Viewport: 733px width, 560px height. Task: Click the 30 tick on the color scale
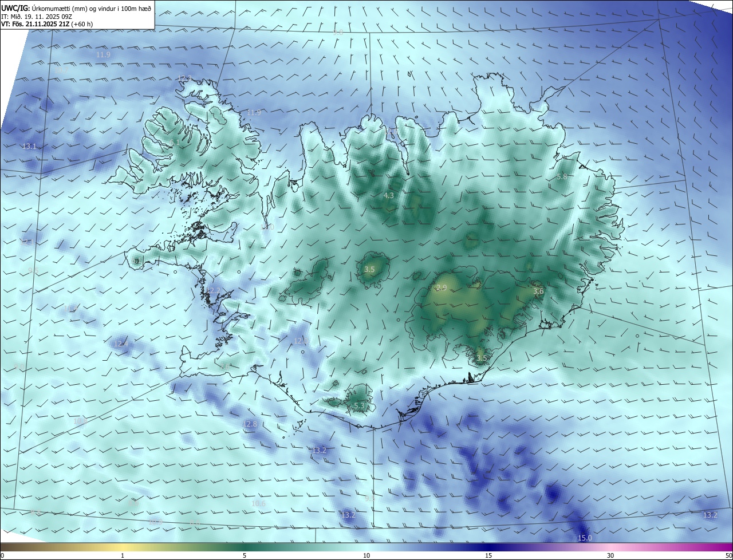610,555
